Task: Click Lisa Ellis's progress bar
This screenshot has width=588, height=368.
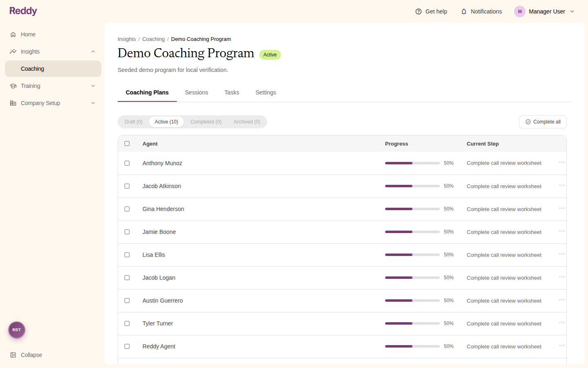Action: tap(412, 255)
